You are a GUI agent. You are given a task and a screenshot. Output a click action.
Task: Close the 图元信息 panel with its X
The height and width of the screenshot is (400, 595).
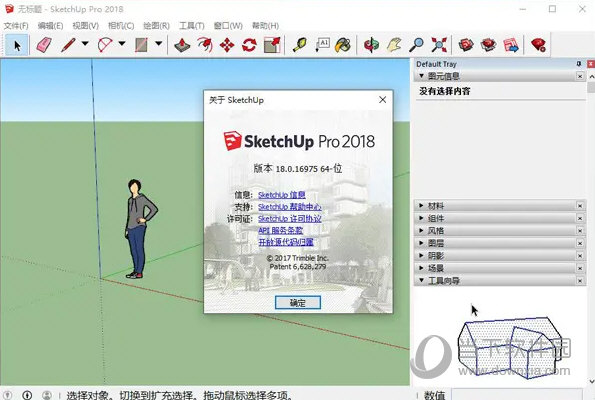click(580, 76)
